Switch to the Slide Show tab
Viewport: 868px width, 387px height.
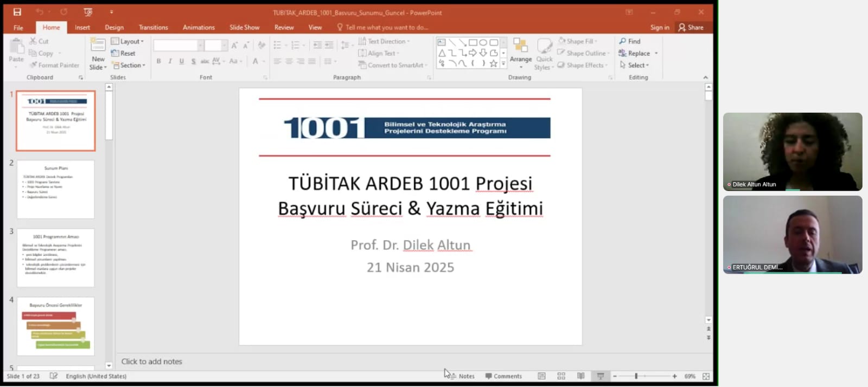coord(244,27)
